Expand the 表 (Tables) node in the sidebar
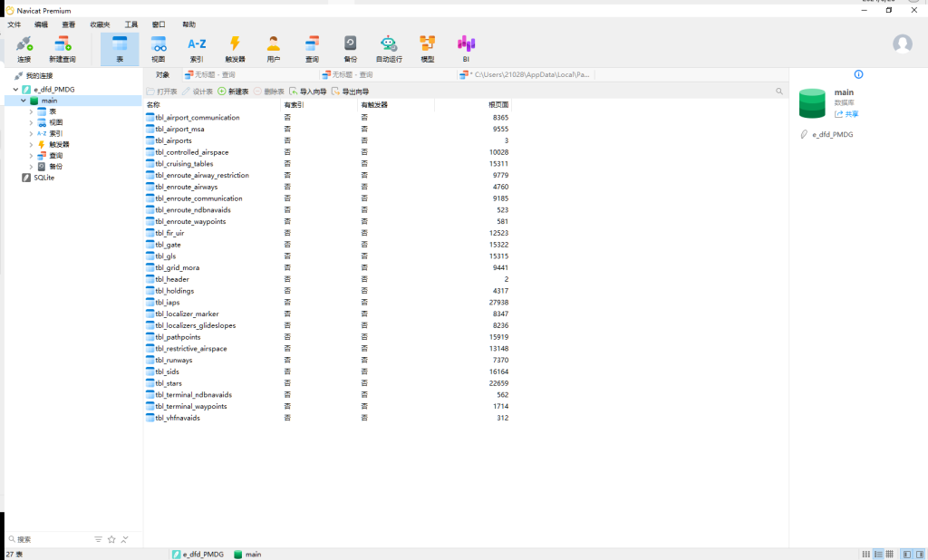Image resolution: width=928 pixels, height=560 pixels. (x=31, y=111)
